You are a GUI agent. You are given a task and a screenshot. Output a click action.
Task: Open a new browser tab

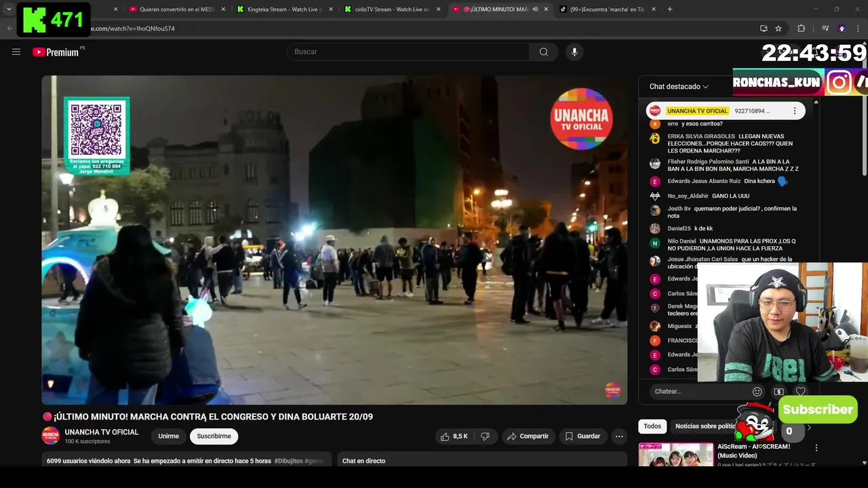pyautogui.click(x=670, y=9)
